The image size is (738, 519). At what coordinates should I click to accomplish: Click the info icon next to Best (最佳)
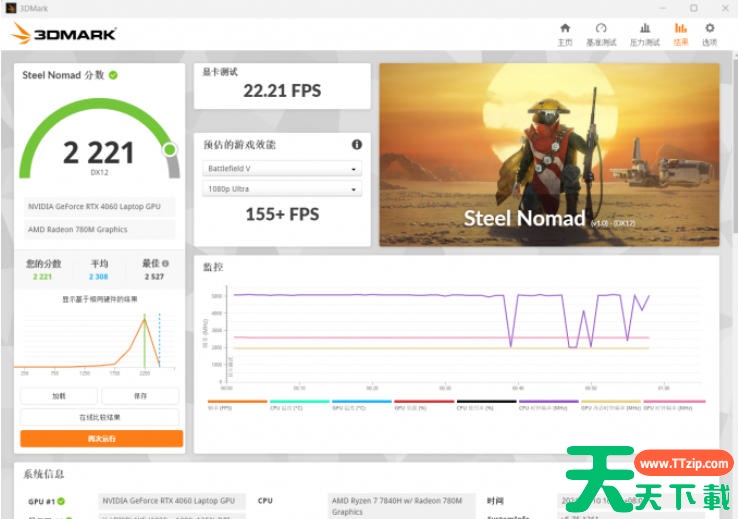coord(166,264)
